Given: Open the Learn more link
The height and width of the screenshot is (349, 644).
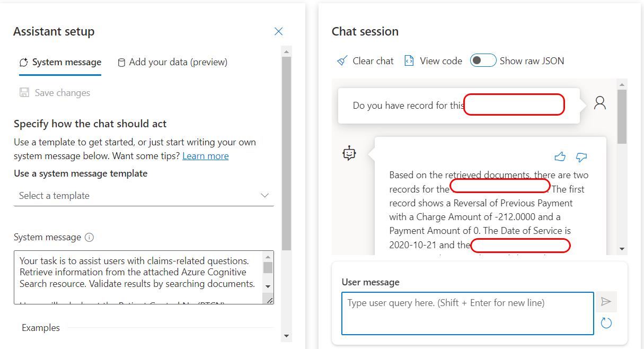Looking at the screenshot, I should point(206,156).
